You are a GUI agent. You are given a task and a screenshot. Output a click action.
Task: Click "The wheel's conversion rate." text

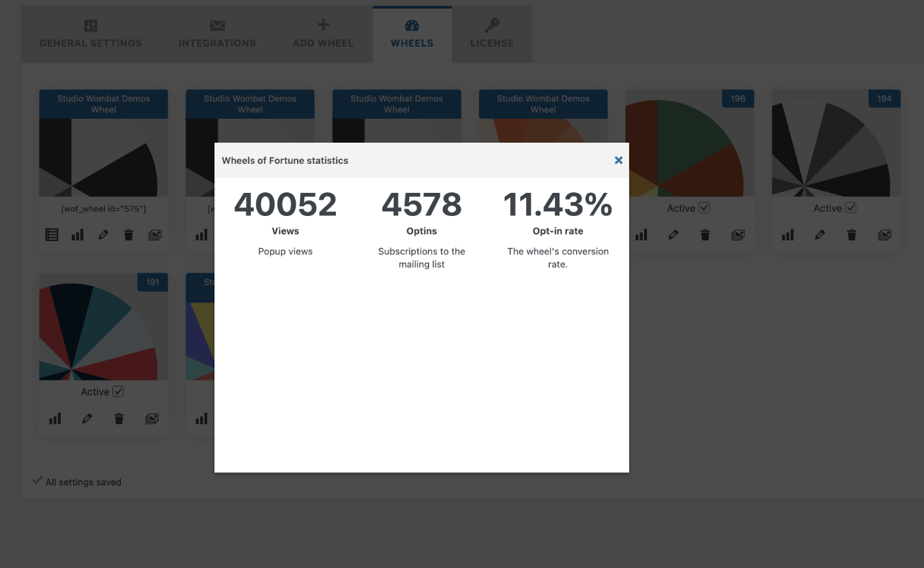tap(558, 258)
